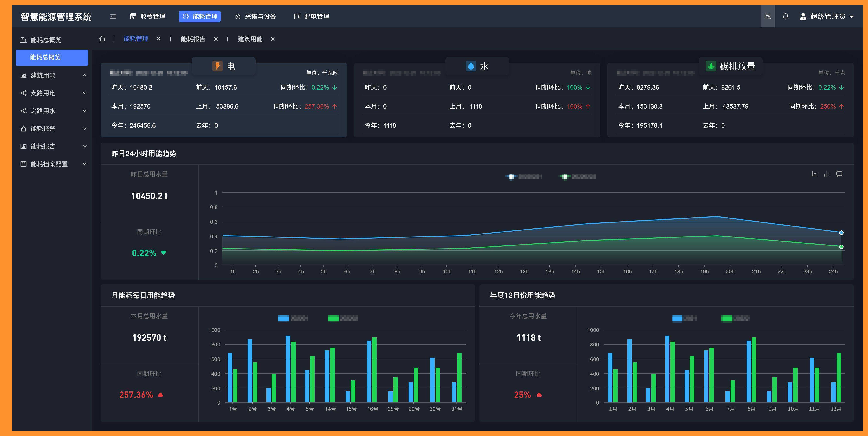
Task: Click the blue endpoint marker at 24h
Action: [841, 232]
